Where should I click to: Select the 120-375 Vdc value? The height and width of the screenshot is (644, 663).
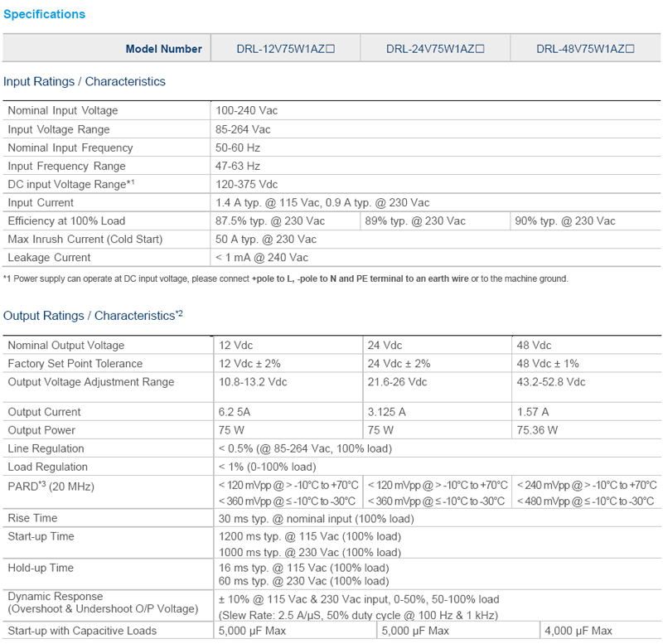248,184
